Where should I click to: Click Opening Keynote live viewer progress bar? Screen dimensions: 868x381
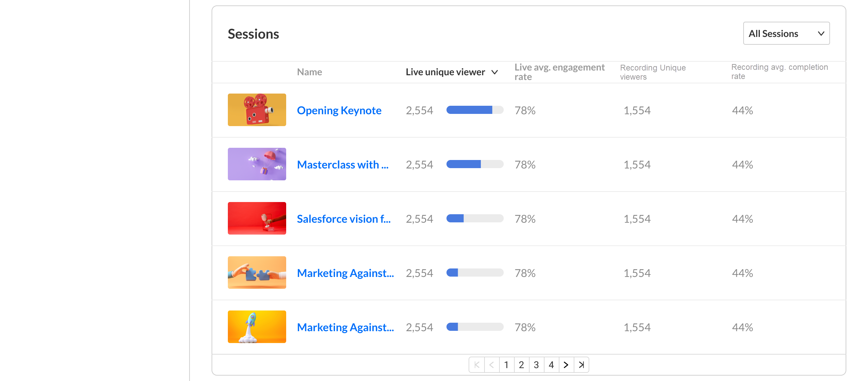[x=475, y=110]
